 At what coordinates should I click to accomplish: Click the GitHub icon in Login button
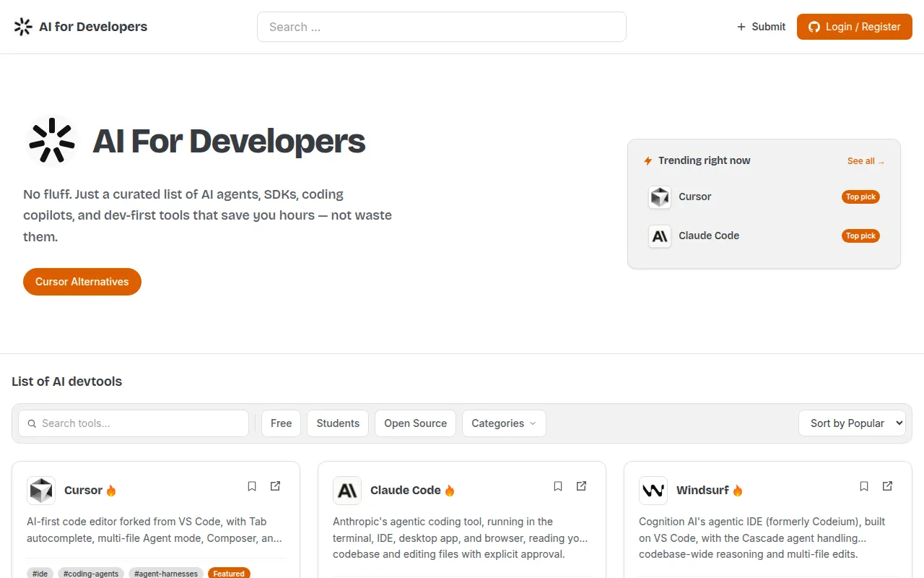[x=814, y=27]
